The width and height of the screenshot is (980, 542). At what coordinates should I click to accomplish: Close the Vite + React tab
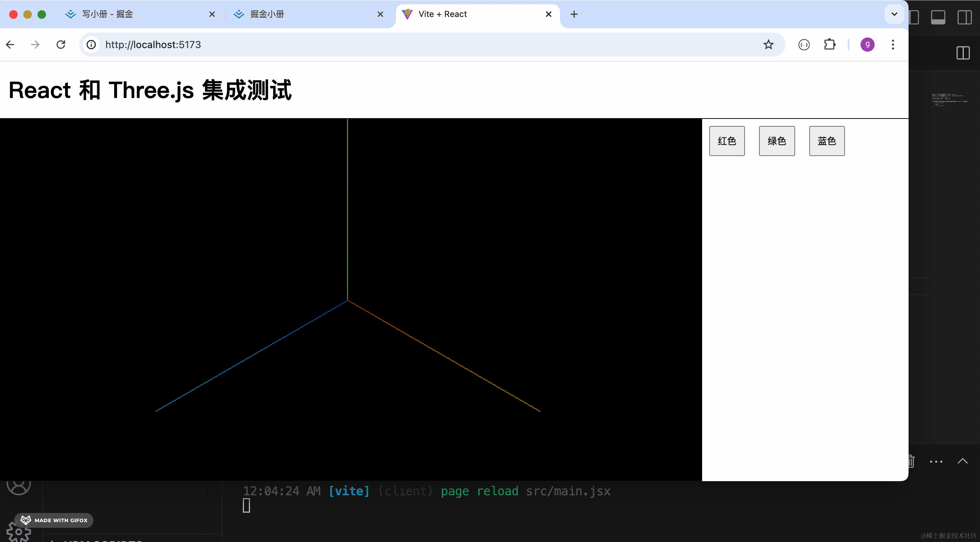click(549, 14)
